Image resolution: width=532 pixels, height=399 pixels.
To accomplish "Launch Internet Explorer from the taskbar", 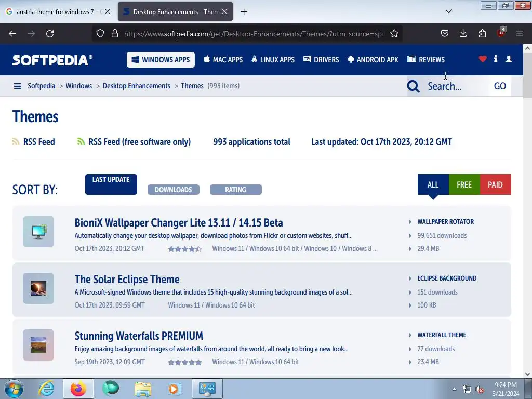I will [46, 389].
